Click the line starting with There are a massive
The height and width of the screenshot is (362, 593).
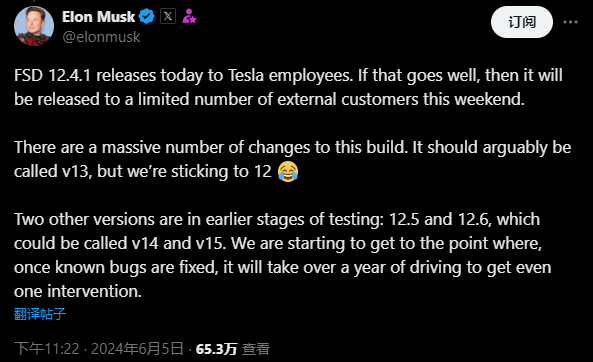coord(292,148)
